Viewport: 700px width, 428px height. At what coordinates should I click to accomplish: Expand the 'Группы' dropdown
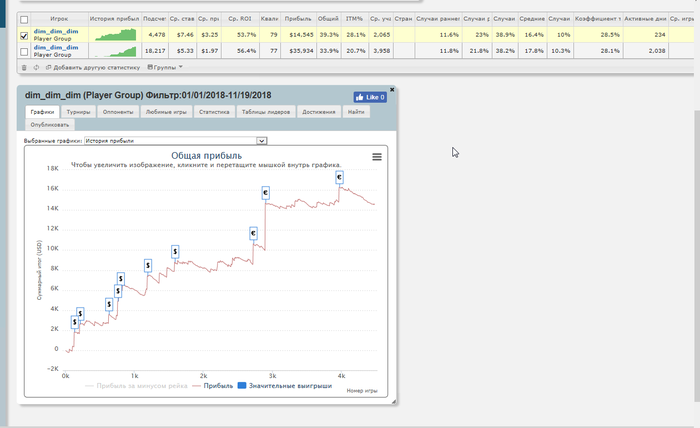coord(165,67)
